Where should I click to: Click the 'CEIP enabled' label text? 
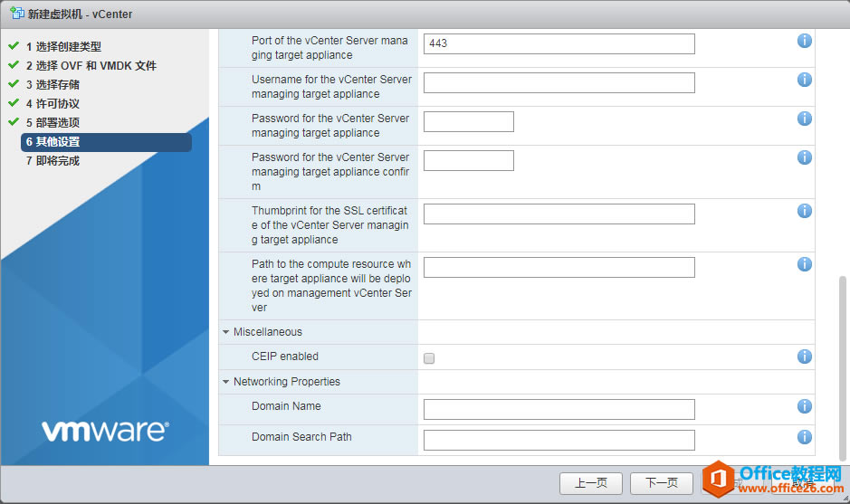(x=284, y=357)
